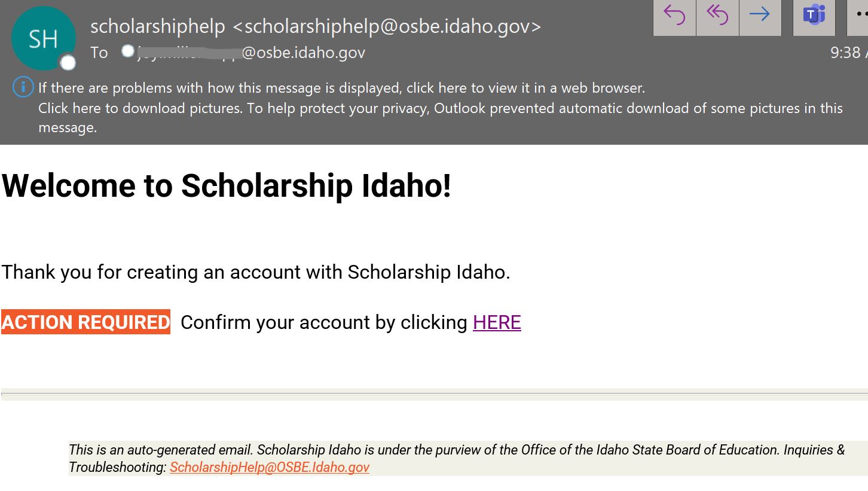
Task: Click the presence status dot on SH avatar
Action: pyautogui.click(x=68, y=62)
